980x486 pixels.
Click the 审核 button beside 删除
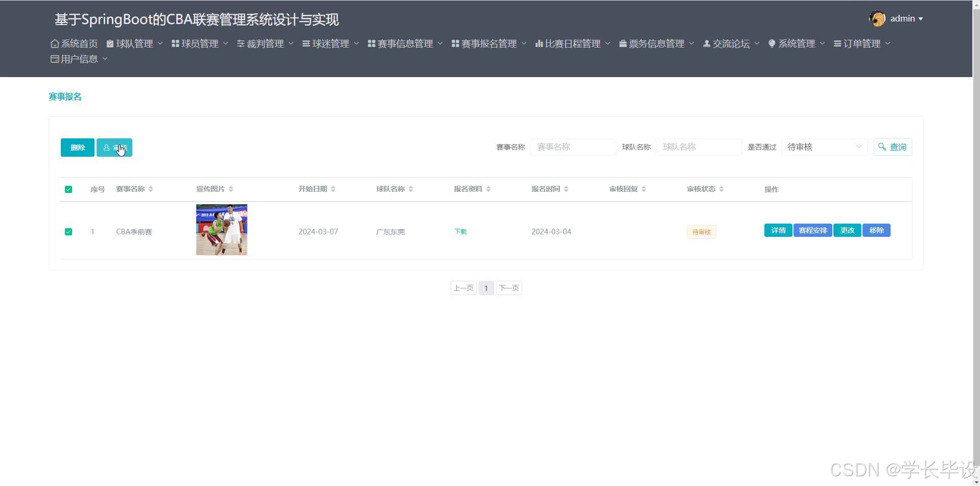click(114, 148)
